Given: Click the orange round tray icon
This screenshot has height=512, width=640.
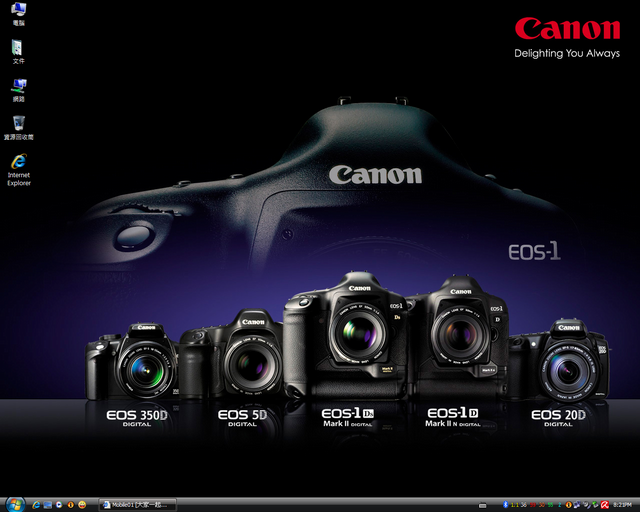Looking at the screenshot, I should pyautogui.click(x=569, y=505).
